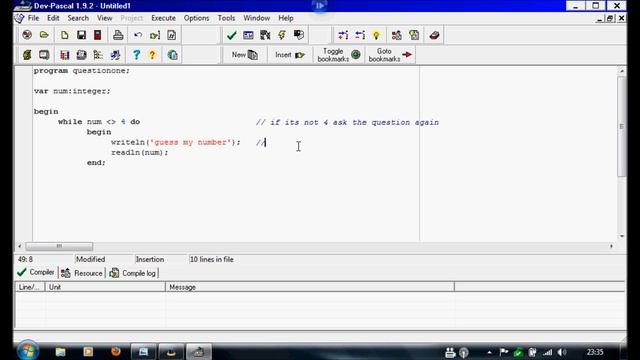
Task: Click the Insert toolbar button
Action: click(x=290, y=55)
